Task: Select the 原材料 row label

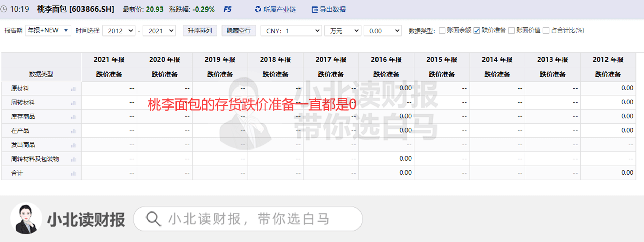Action: (20, 89)
